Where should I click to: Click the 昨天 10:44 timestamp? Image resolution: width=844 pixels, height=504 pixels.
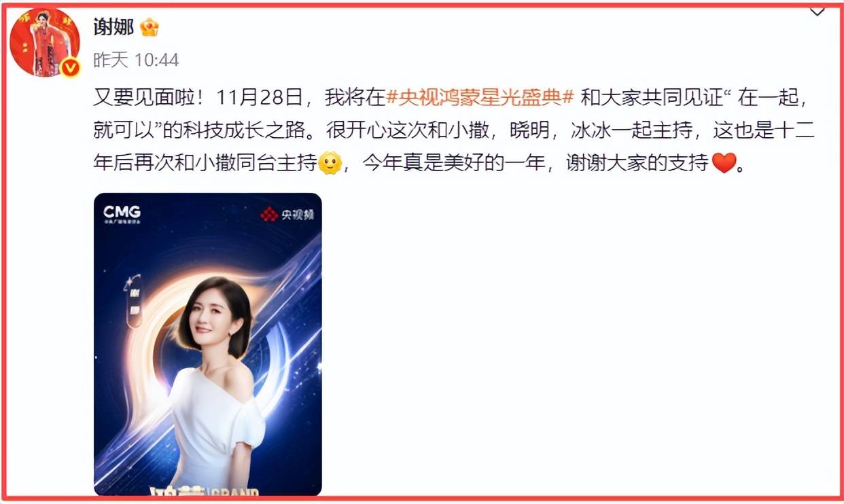point(136,60)
